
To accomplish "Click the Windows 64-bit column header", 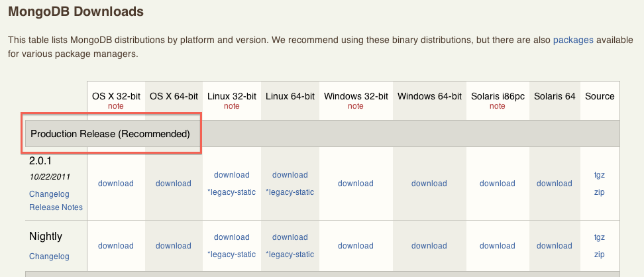I will click(429, 96).
